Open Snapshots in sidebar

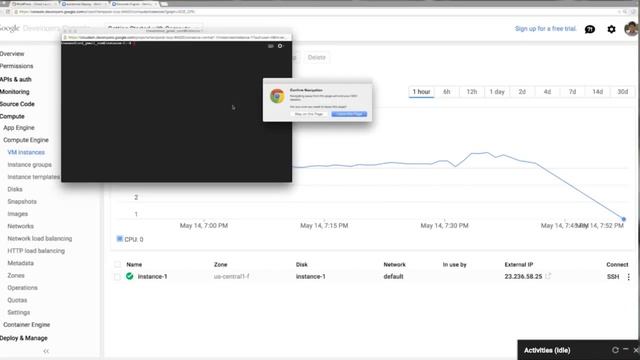click(22, 202)
